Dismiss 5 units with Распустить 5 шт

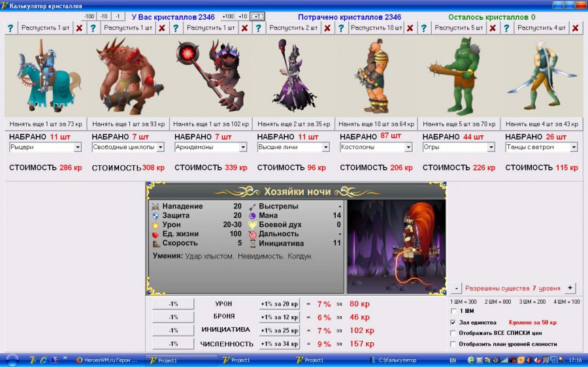click(x=459, y=28)
